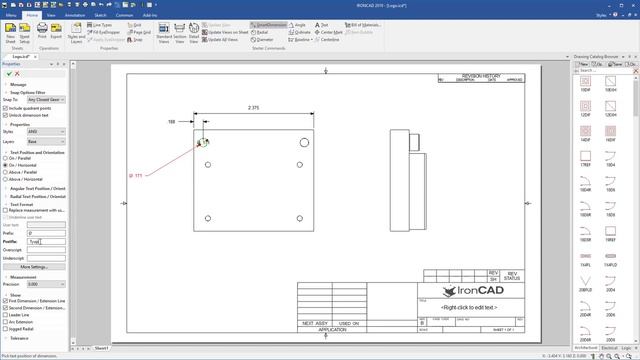
Task: Accept changes with the green checkmark
Action: (x=9, y=74)
